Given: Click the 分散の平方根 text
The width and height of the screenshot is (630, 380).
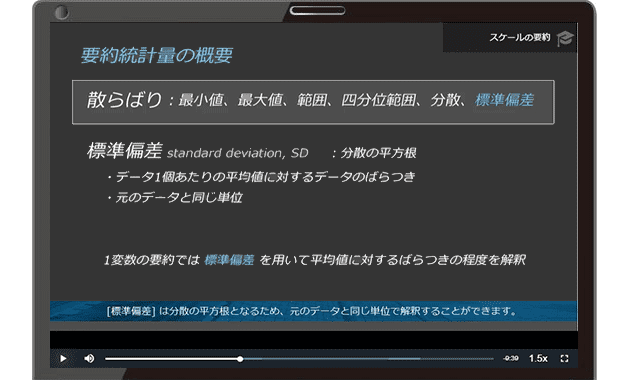Looking at the screenshot, I should 378,153.
